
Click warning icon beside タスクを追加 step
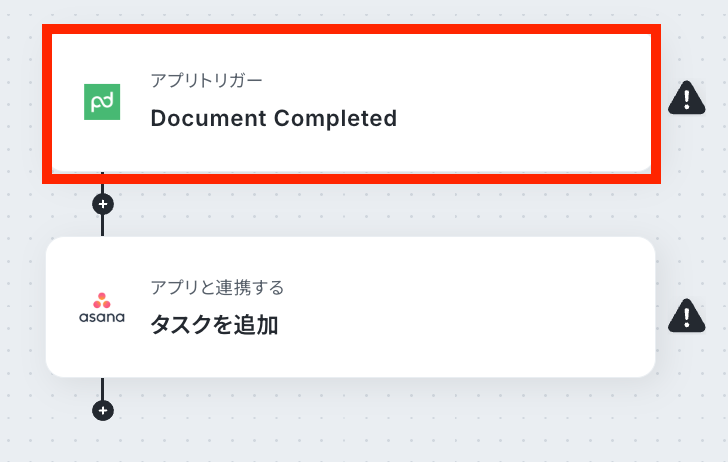click(x=687, y=316)
